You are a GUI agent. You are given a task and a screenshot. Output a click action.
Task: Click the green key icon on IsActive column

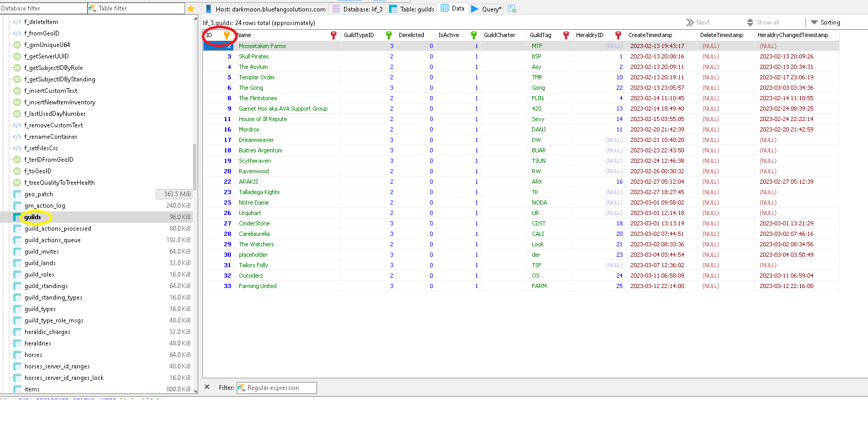473,35
